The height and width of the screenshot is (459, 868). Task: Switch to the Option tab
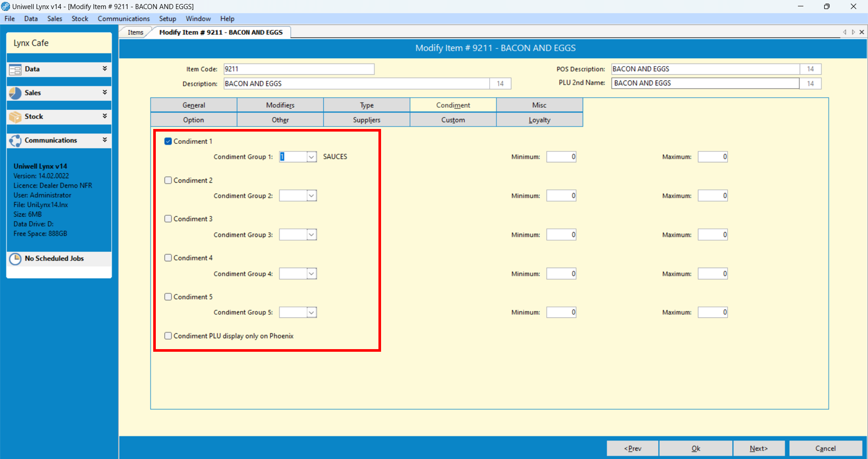tap(194, 120)
